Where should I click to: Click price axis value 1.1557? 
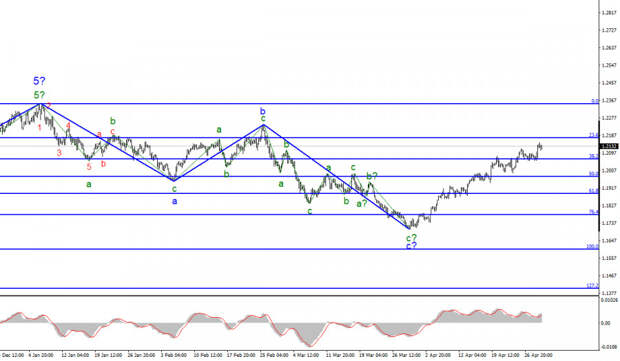pos(609,258)
